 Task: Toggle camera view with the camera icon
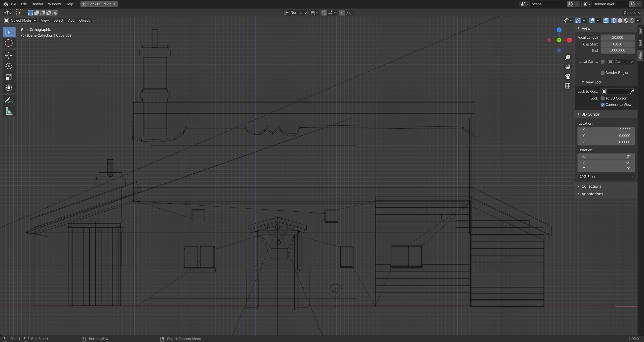point(568,76)
